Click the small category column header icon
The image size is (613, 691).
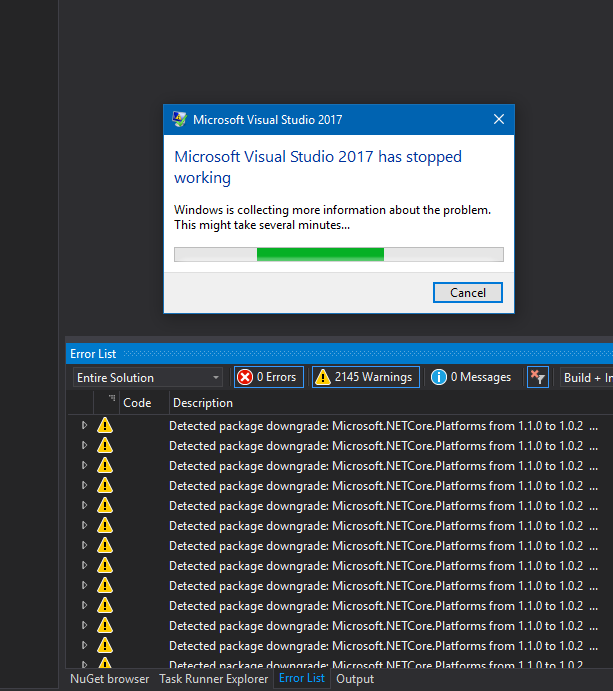112,398
